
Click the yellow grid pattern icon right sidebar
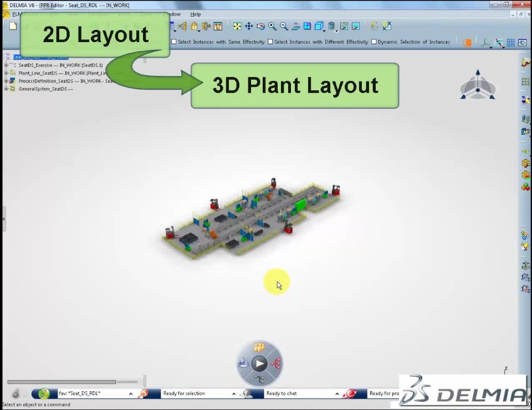point(525,81)
